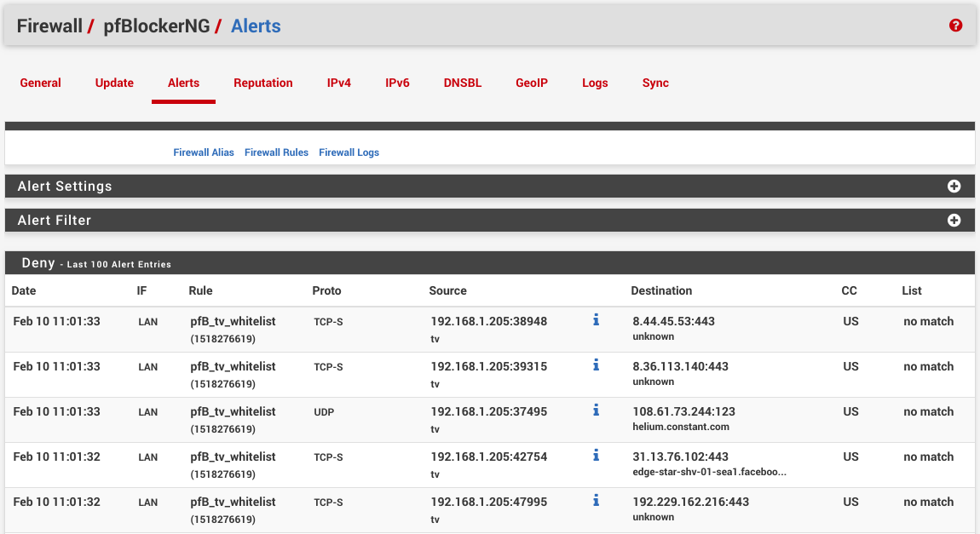Switch to the GeoIP tab

click(532, 83)
